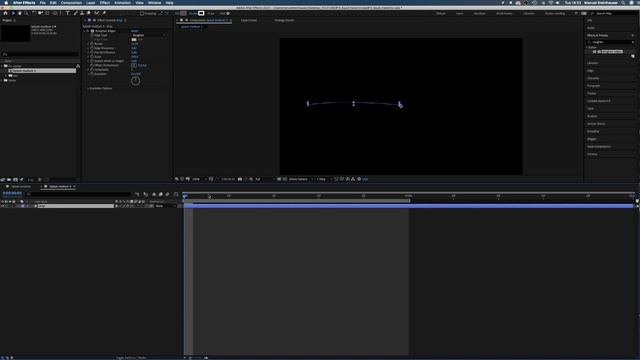Expand the Solids folder in Project panel
Viewport: 640px width, 360px height.
[x=2, y=80]
